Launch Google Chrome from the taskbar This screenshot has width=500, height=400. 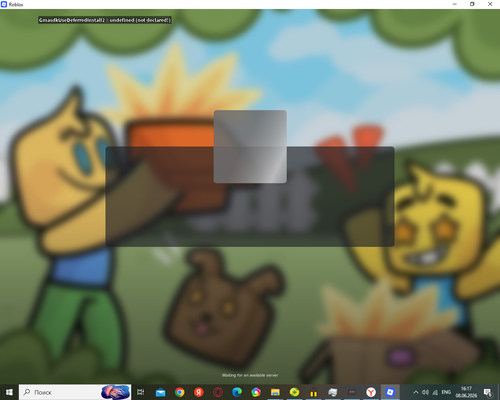[x=180, y=392]
